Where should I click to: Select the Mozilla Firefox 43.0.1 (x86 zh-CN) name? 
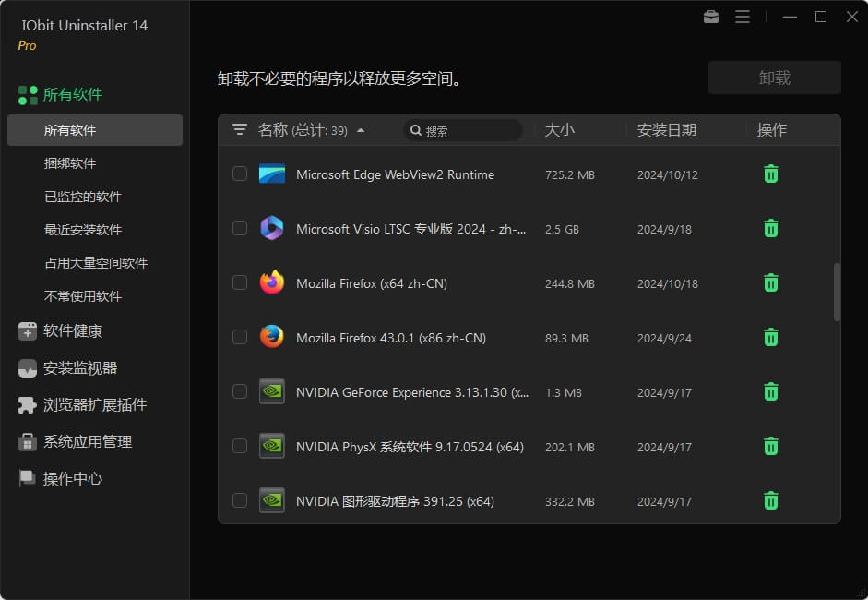391,338
